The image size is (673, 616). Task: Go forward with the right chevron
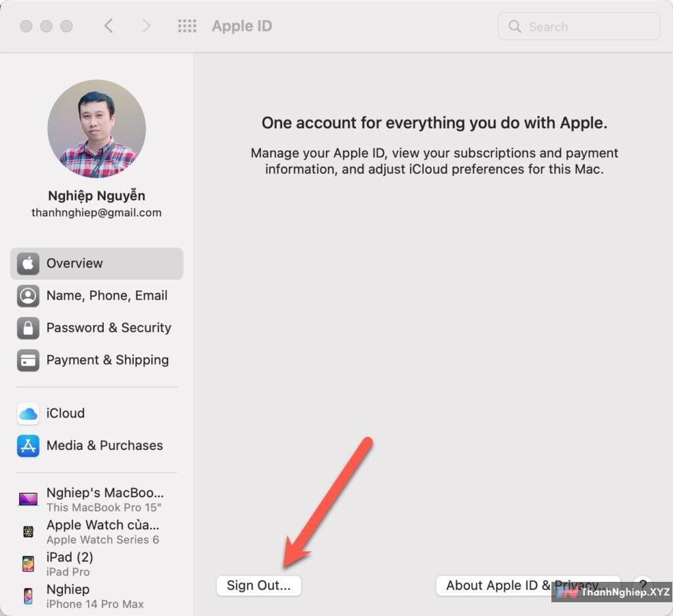coord(146,26)
